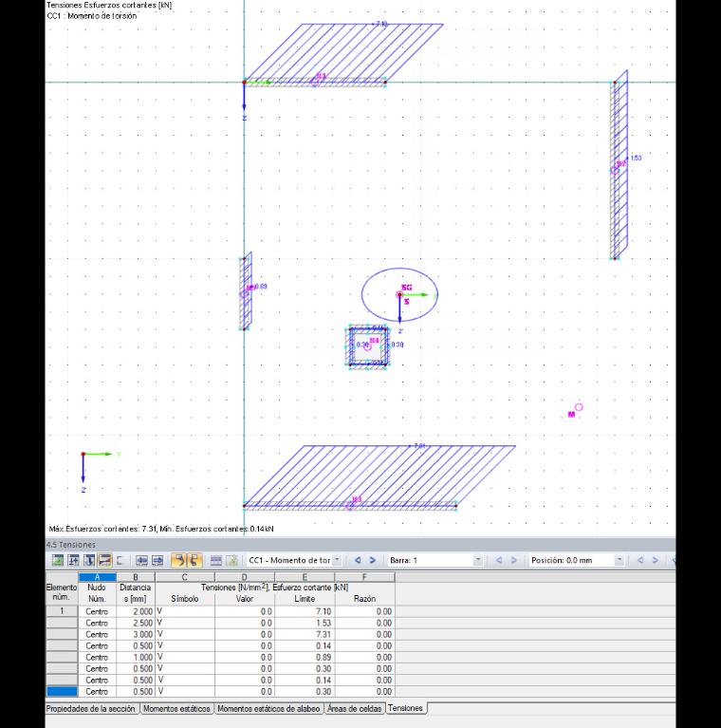
Task: Switch to Áreas de celdas tab
Action: click(354, 708)
